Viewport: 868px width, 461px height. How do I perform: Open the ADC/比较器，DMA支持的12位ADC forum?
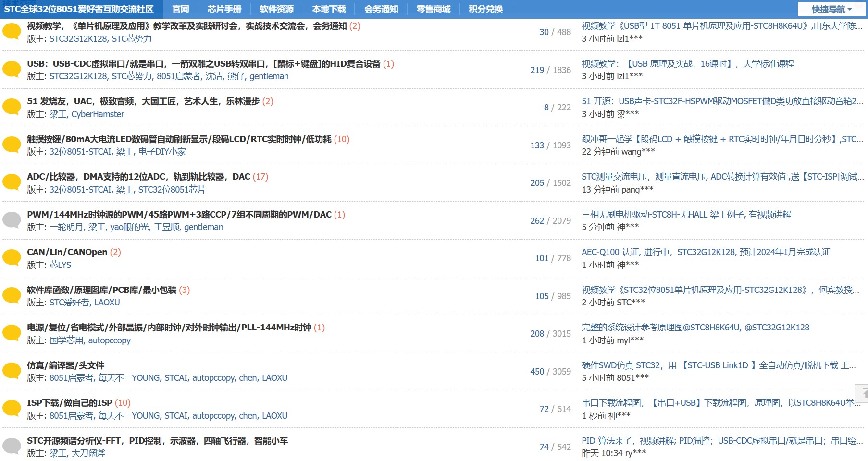click(x=138, y=177)
